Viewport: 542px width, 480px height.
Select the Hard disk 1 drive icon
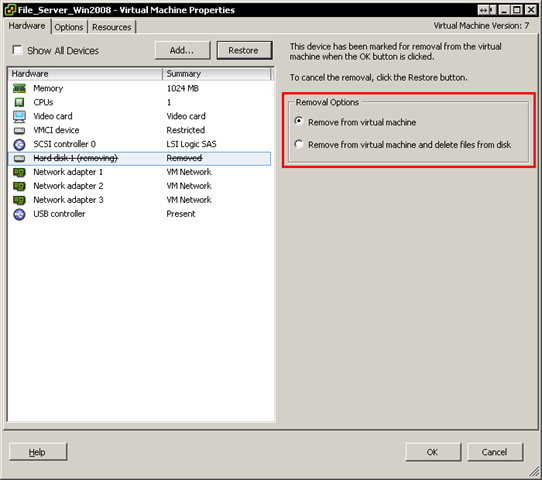[19, 159]
